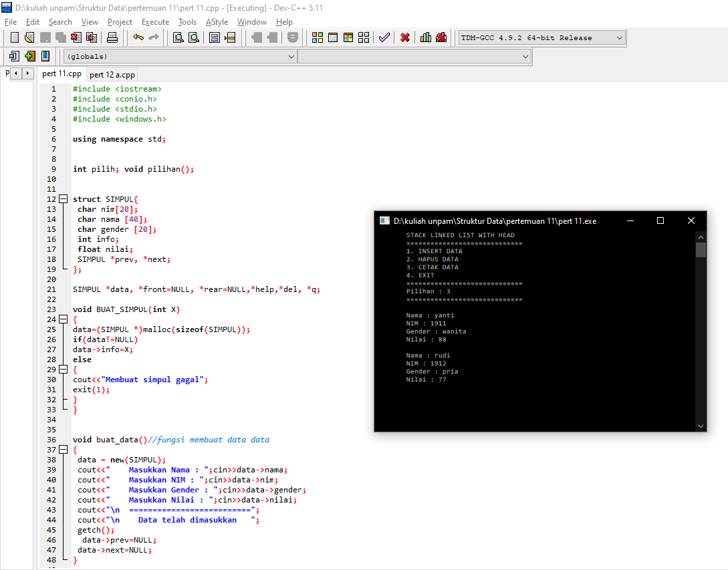Open the Edit menu

click(33, 22)
